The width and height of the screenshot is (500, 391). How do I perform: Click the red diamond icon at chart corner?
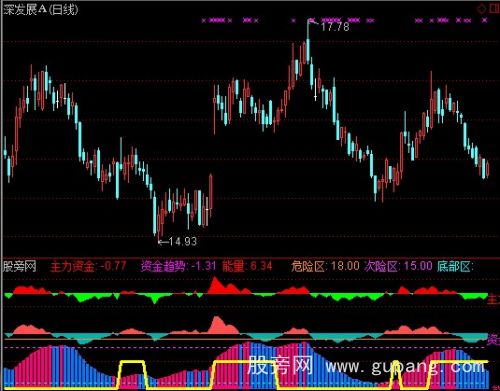pyautogui.click(x=482, y=8)
